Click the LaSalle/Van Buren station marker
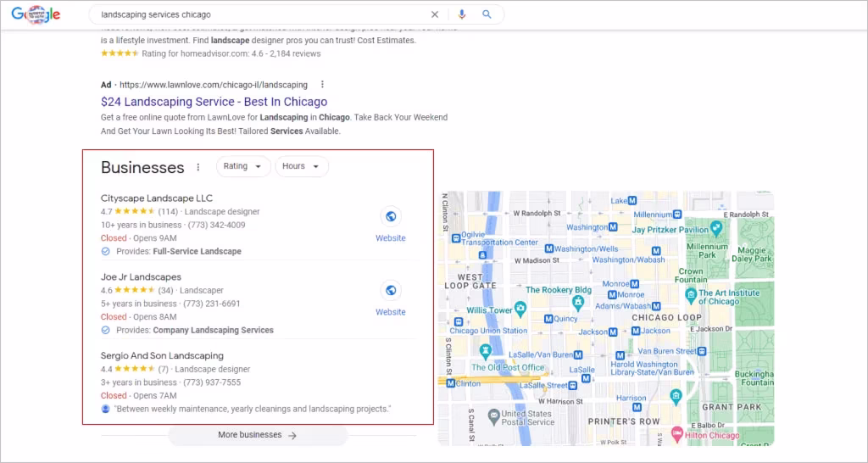 point(578,354)
